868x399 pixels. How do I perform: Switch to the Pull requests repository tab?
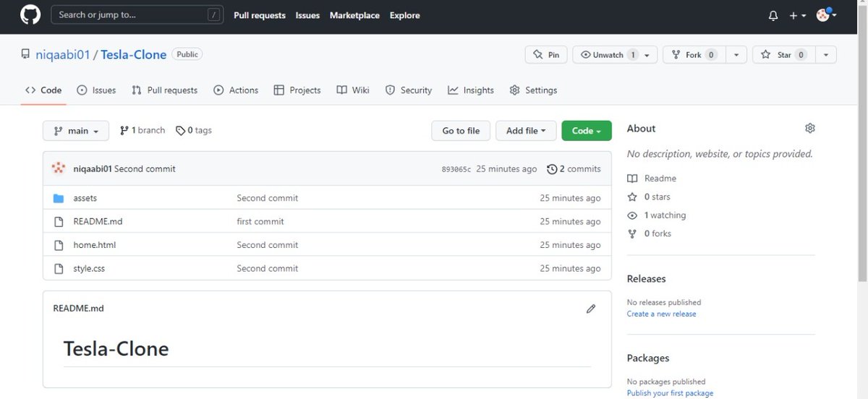(x=165, y=90)
